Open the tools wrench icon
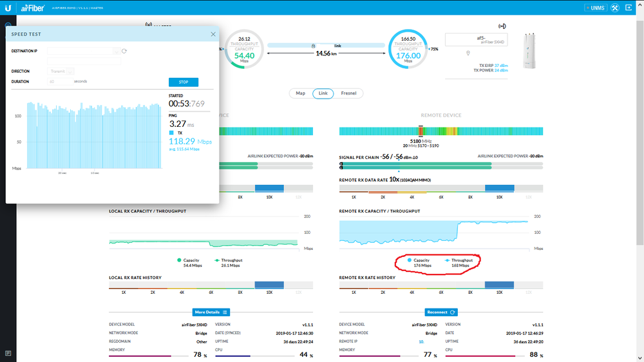This screenshot has height=362, width=644. (614, 8)
